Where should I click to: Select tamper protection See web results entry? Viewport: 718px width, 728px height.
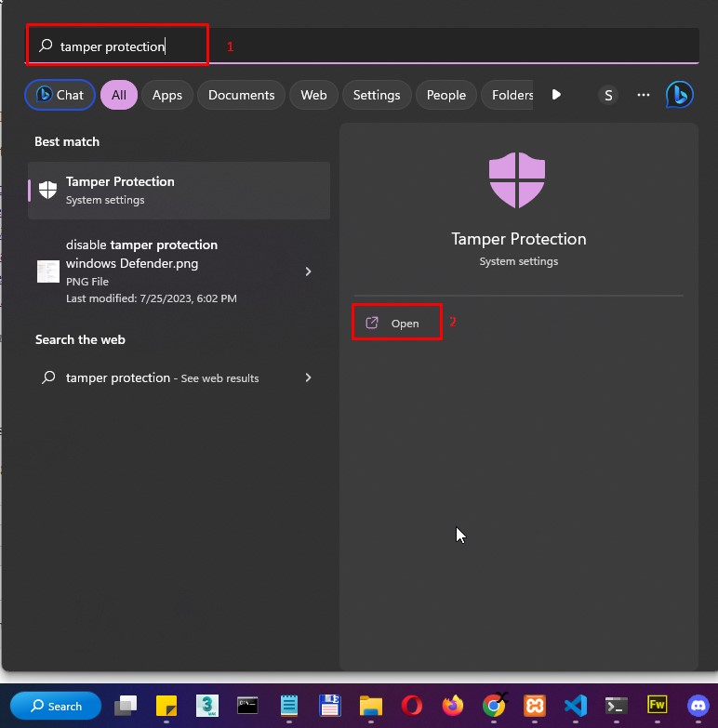[179, 377]
